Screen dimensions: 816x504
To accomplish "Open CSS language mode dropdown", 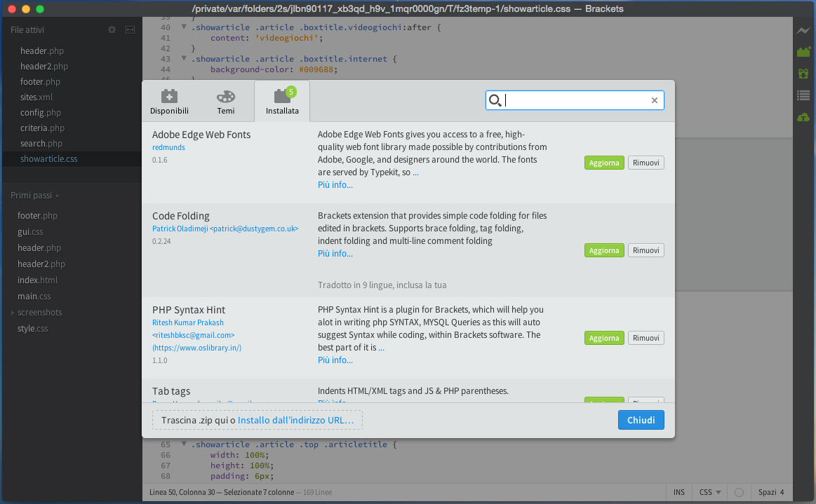I will (x=710, y=492).
